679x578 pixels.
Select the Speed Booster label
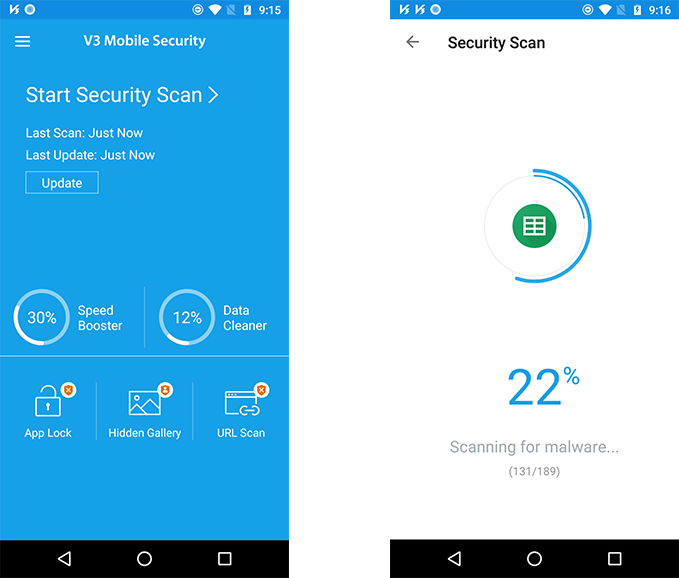(100, 318)
